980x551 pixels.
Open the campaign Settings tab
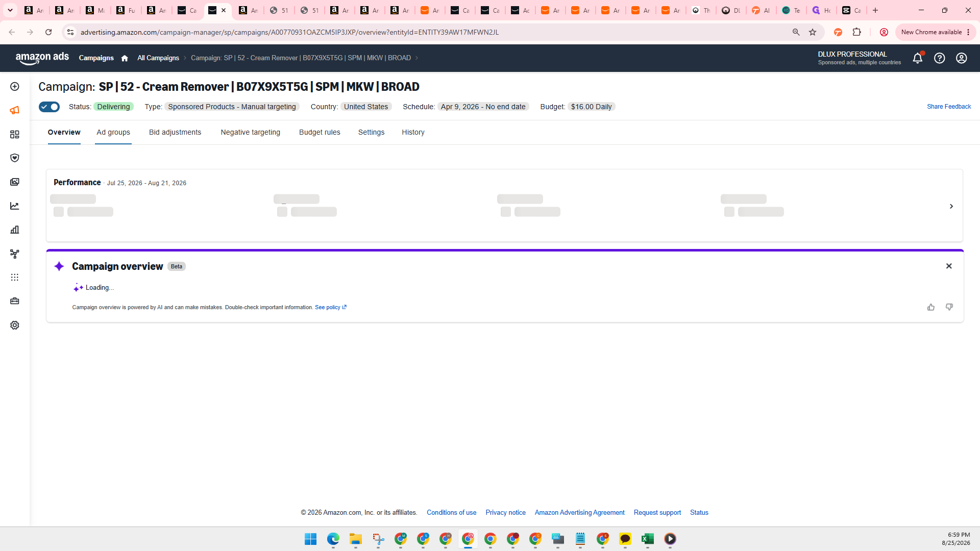(x=372, y=132)
